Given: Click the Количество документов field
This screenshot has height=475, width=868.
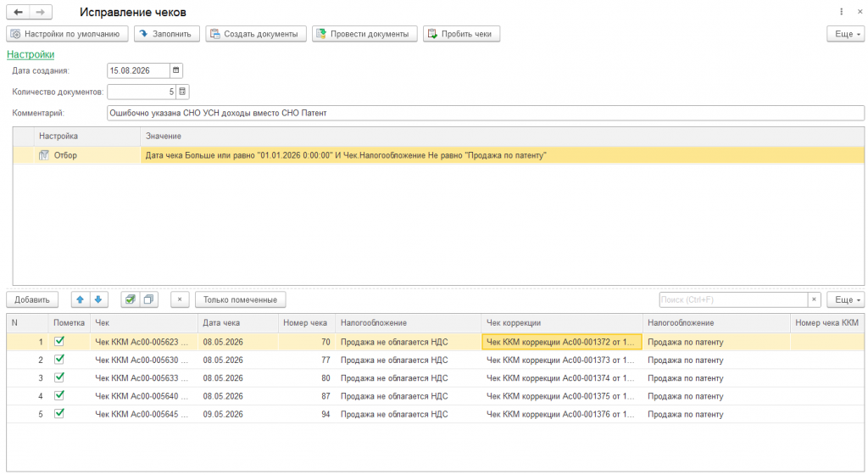Looking at the screenshot, I should 142,92.
